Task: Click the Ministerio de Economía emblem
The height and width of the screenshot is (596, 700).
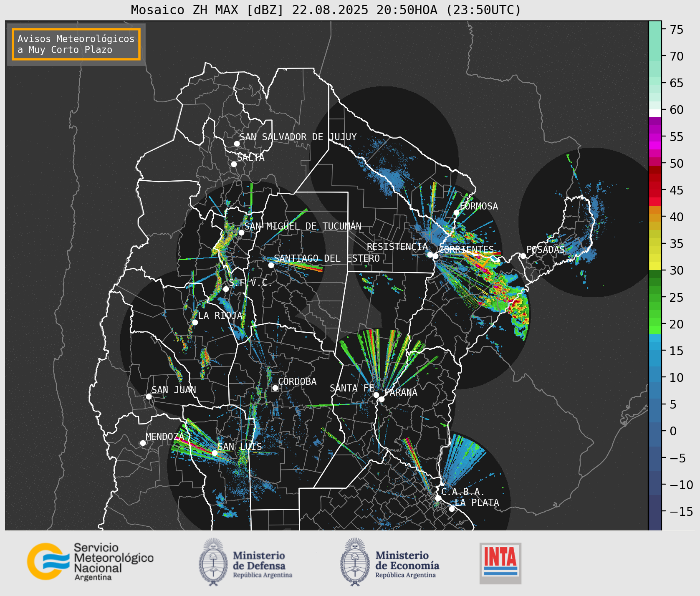Action: coord(355,562)
